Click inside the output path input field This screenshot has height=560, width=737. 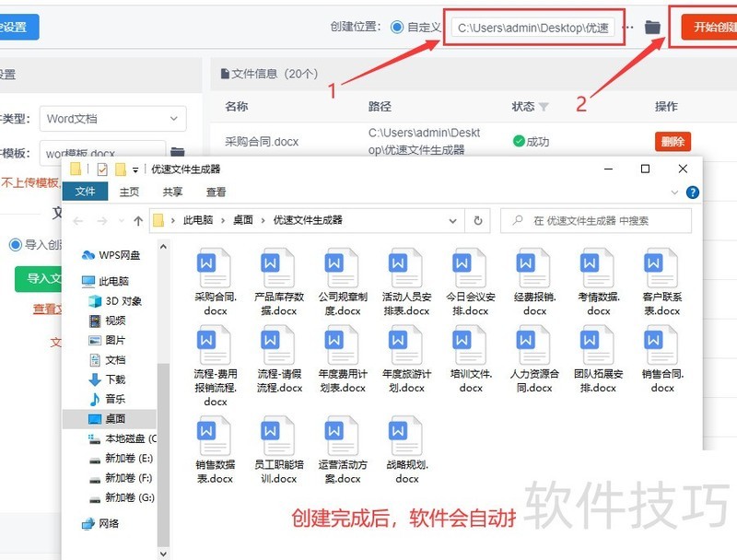tap(534, 27)
